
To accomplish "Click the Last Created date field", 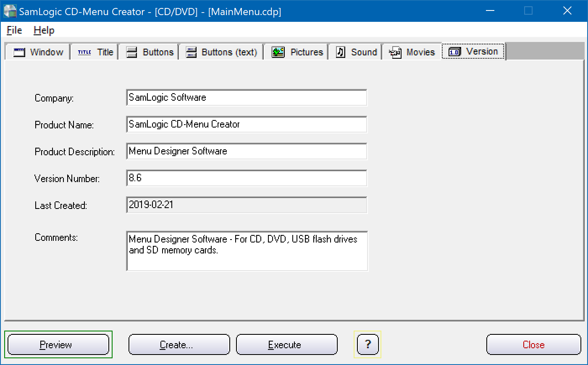I will pyautogui.click(x=247, y=205).
